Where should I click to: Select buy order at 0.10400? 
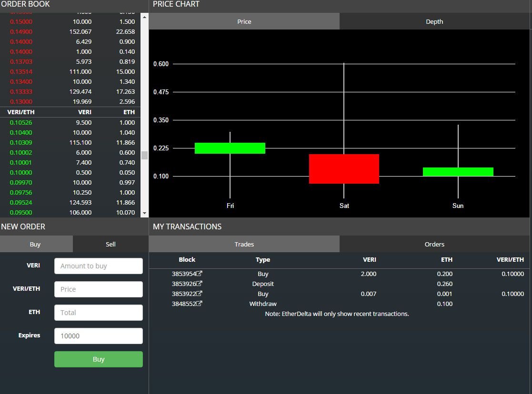(x=70, y=132)
